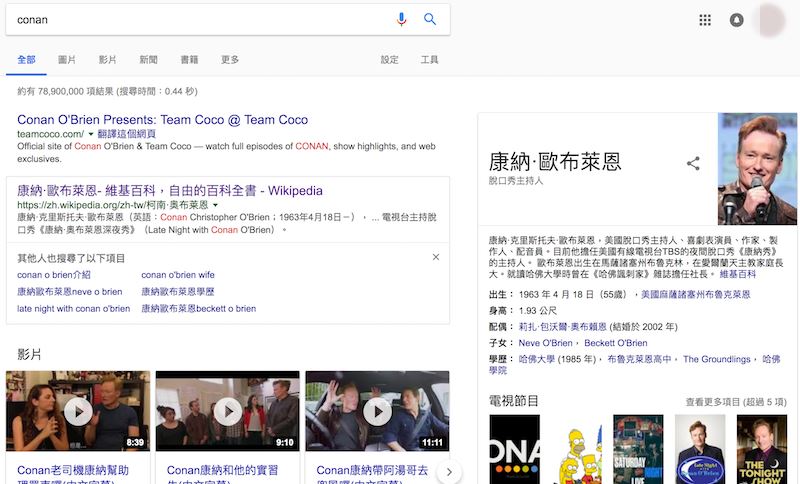Search 'conan o'brien wife' suggestion
This screenshot has height=484, width=800.
click(178, 275)
